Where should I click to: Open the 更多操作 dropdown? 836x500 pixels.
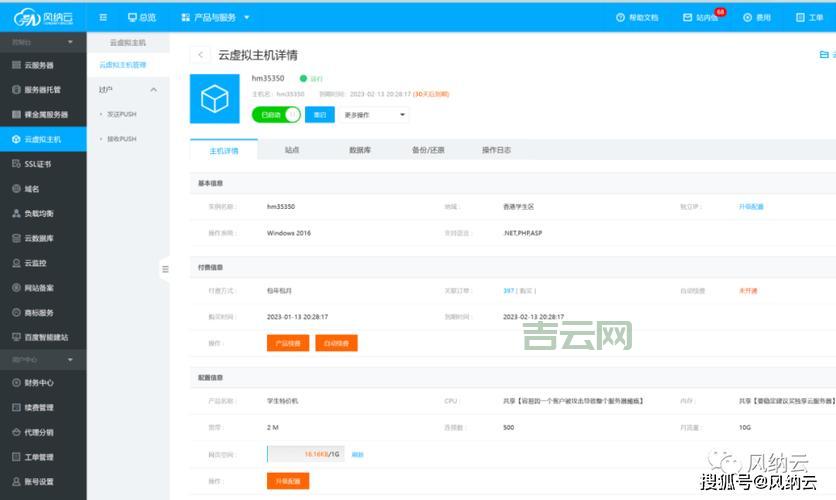(375, 115)
